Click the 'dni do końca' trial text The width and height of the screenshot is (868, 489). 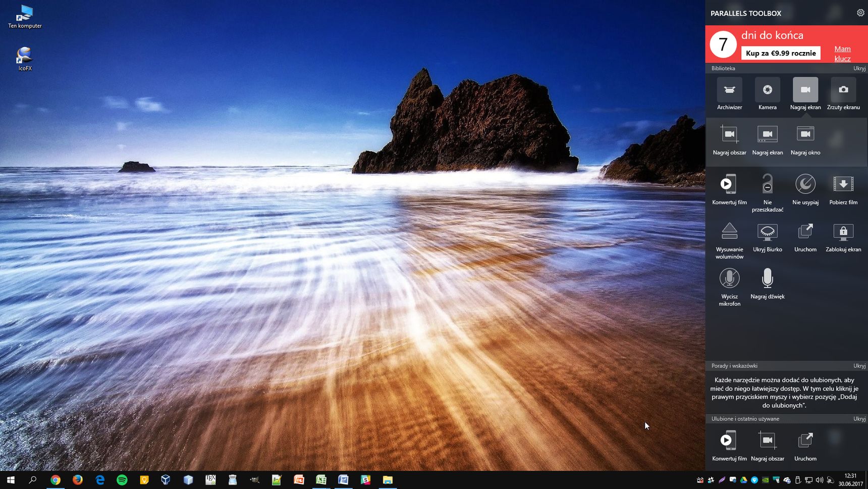(x=772, y=35)
